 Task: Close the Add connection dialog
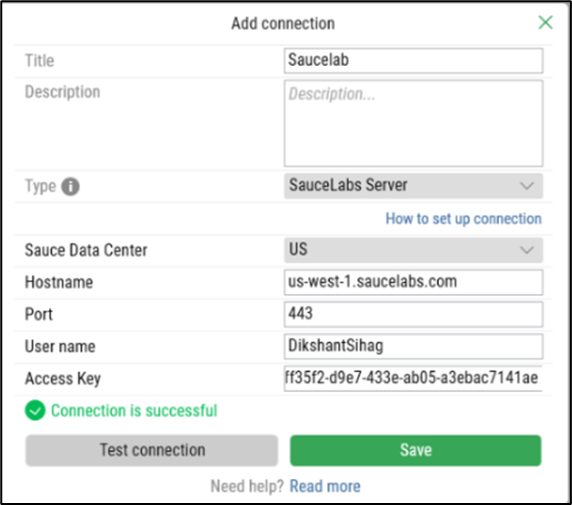[545, 22]
